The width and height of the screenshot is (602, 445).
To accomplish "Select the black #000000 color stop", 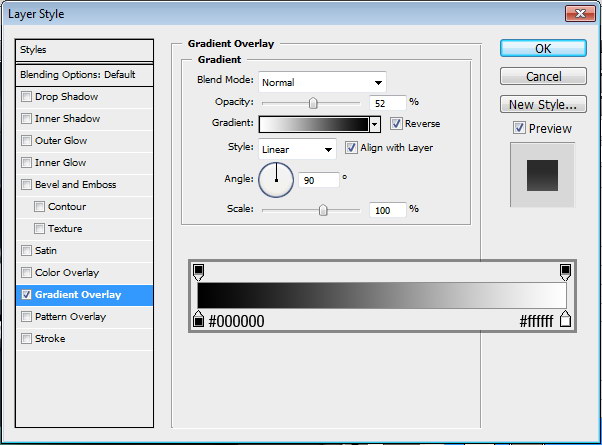I will click(x=198, y=319).
